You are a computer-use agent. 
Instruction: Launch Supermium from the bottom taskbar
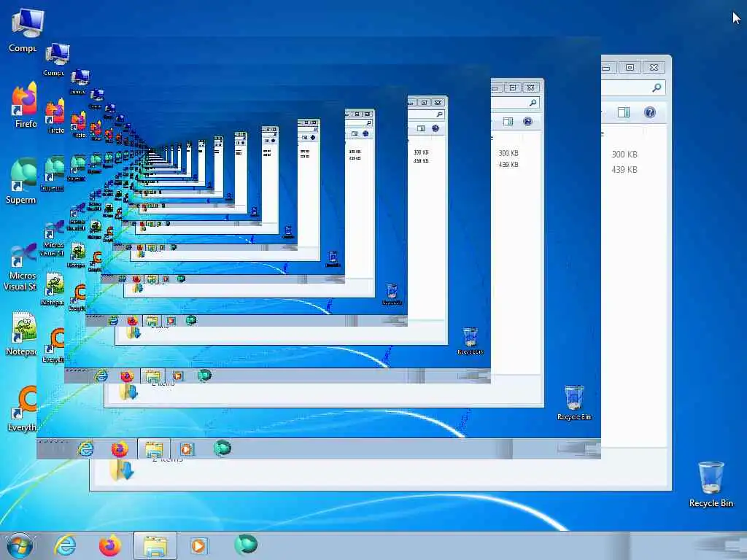[x=246, y=545]
